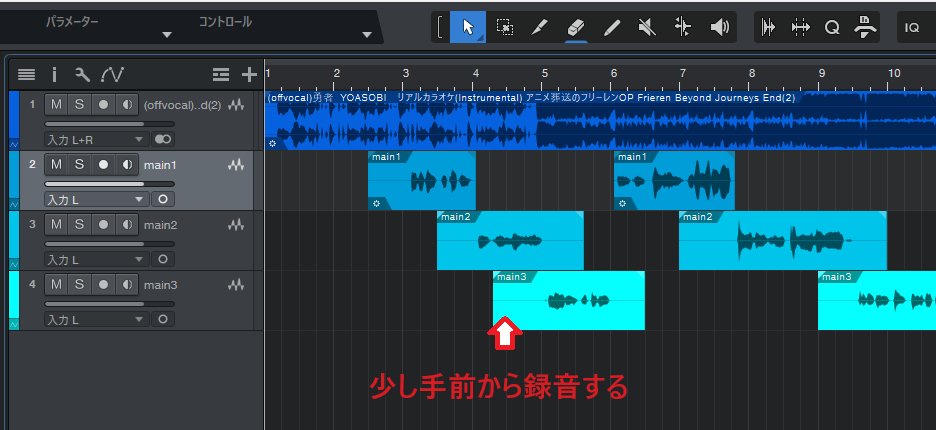Adjust volume slider of offvocal track
Image resolution: width=936 pixels, height=430 pixels.
click(109, 124)
